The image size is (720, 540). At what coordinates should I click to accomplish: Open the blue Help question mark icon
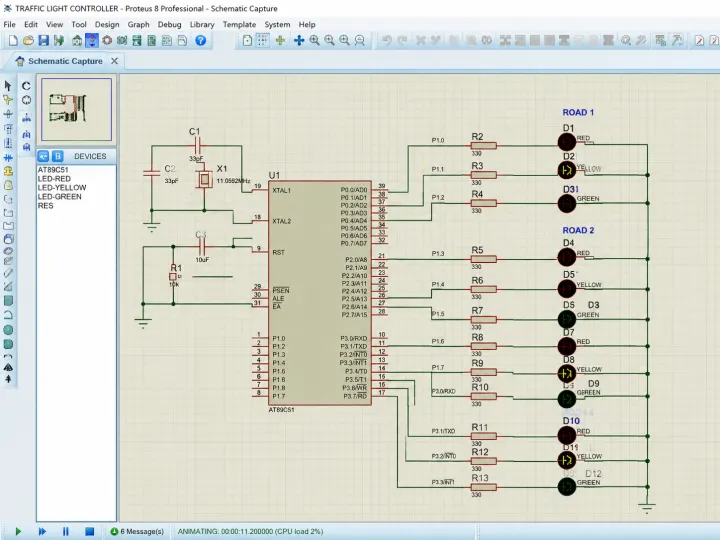point(200,40)
